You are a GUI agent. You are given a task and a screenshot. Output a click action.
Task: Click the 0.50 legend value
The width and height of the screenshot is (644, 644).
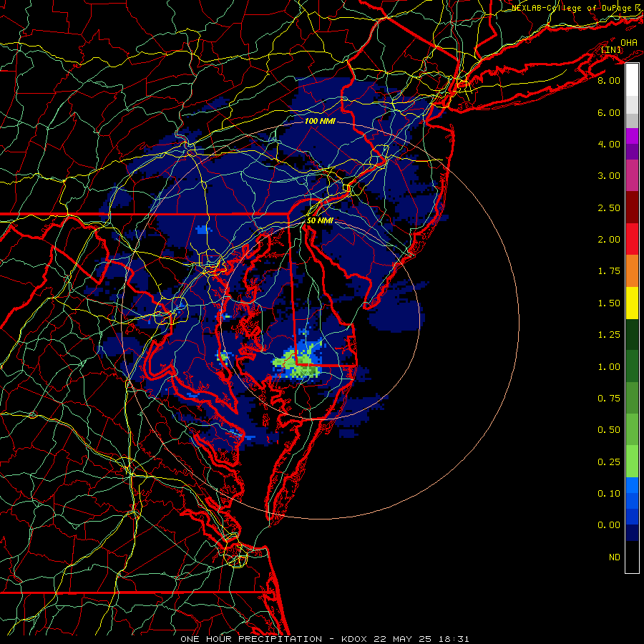tap(609, 430)
